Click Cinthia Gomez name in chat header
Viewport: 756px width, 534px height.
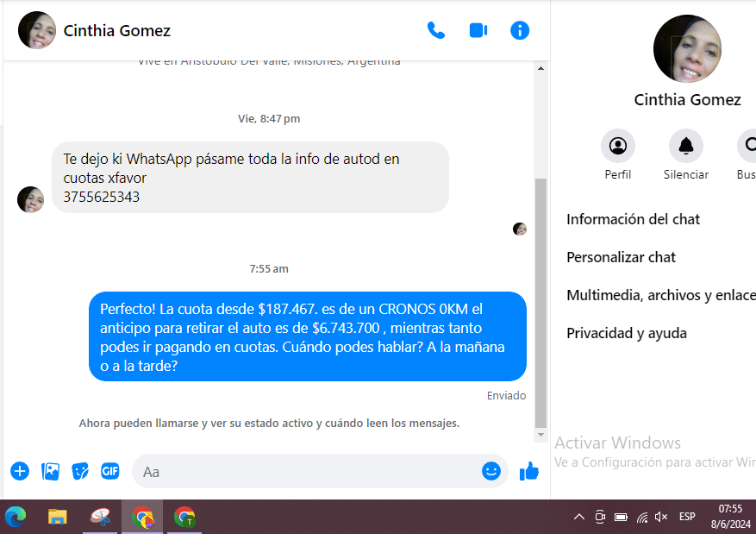pos(117,31)
